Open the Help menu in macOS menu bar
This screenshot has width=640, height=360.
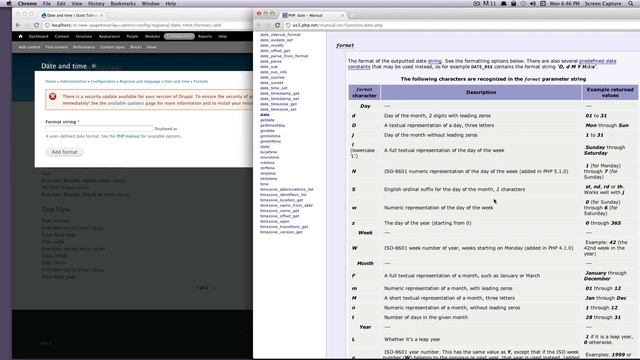click(171, 4)
